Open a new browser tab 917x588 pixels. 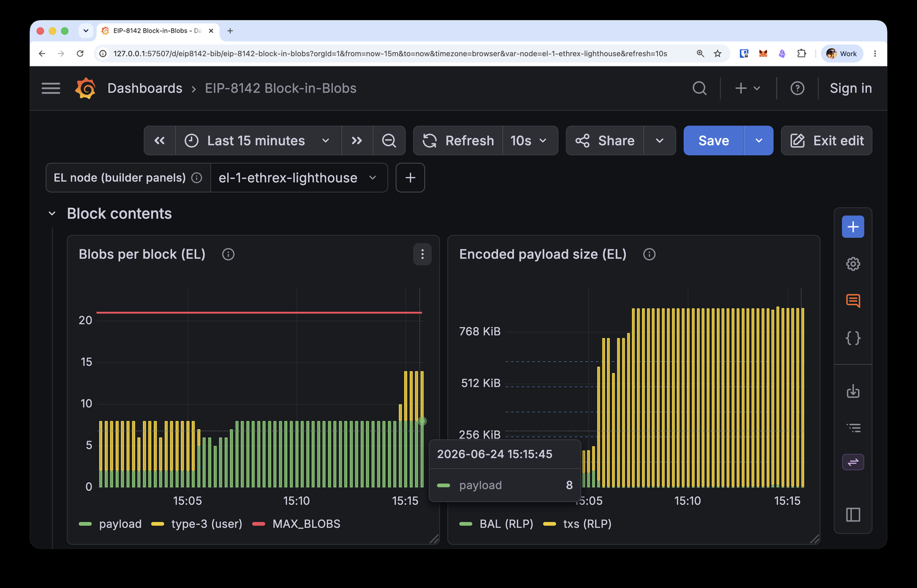[230, 31]
